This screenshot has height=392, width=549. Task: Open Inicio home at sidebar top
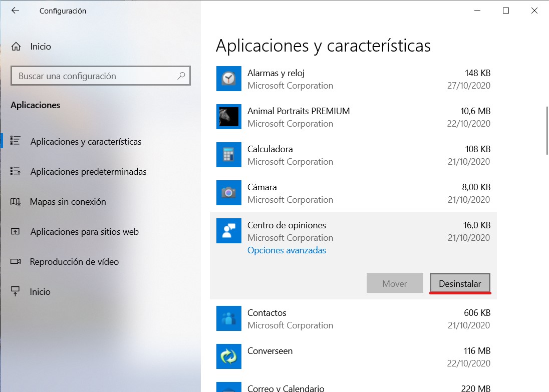(40, 47)
